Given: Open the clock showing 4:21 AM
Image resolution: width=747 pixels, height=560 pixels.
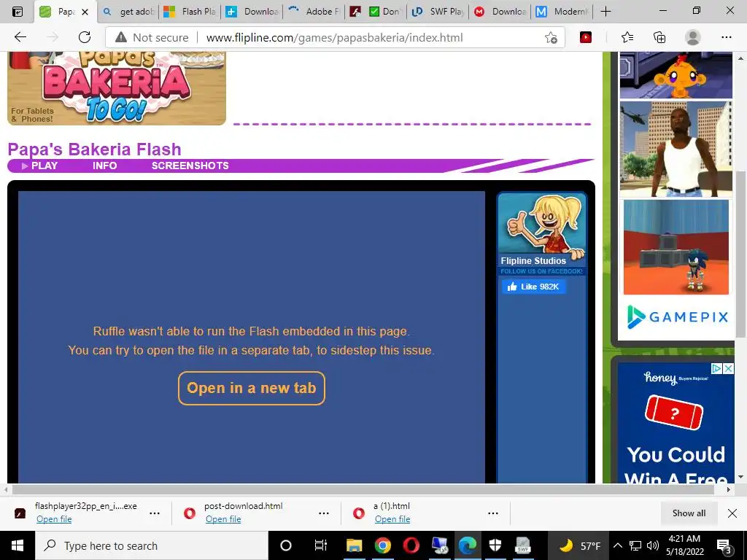Looking at the screenshot, I should [684, 545].
